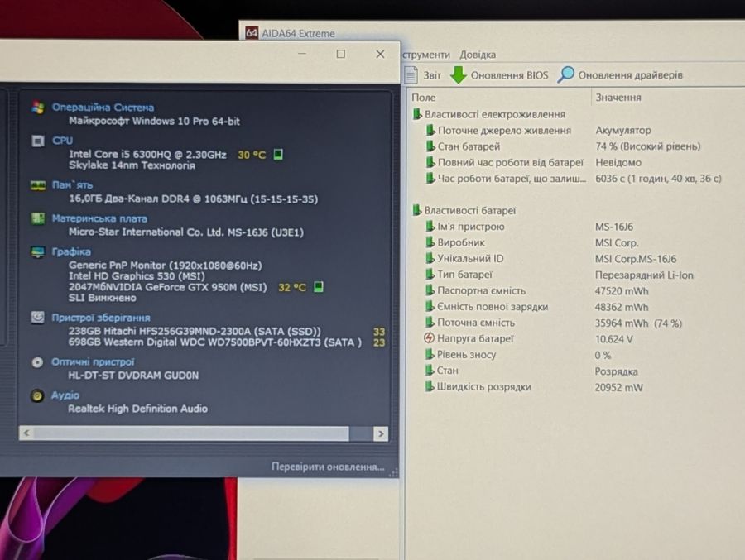Open the partially visible струменти menu

pyautogui.click(x=425, y=55)
